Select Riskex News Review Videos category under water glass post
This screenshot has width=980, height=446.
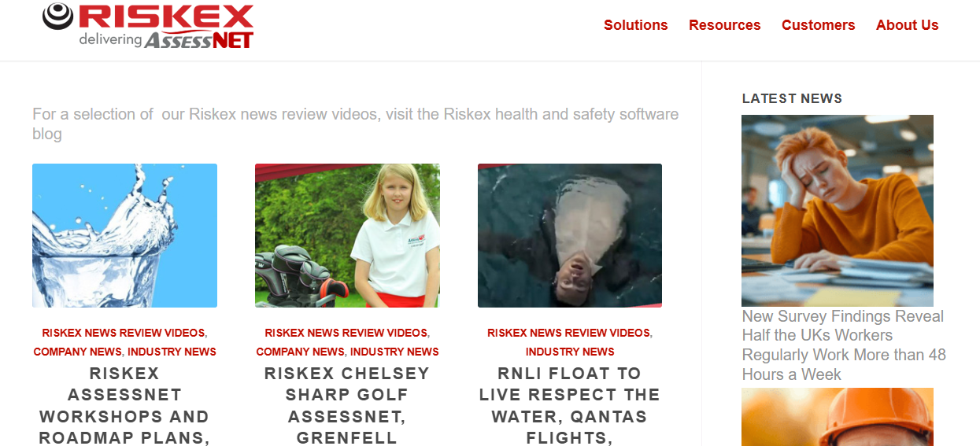[123, 333]
